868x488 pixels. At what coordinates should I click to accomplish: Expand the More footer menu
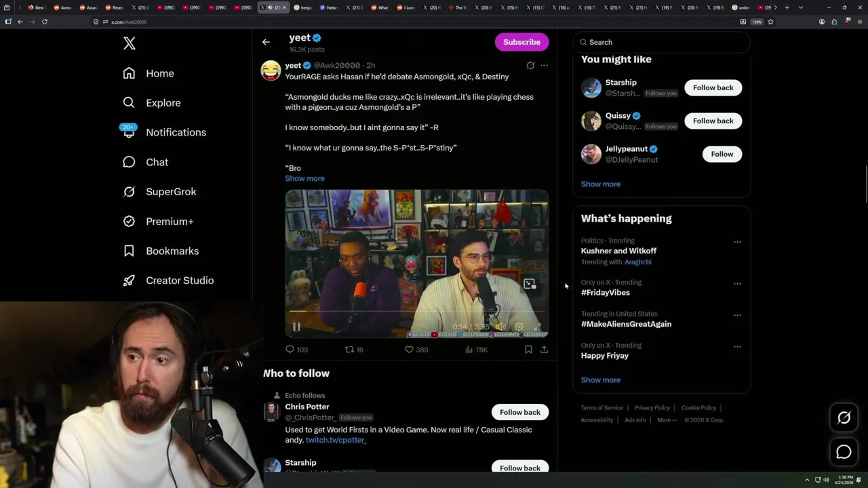[667, 420]
